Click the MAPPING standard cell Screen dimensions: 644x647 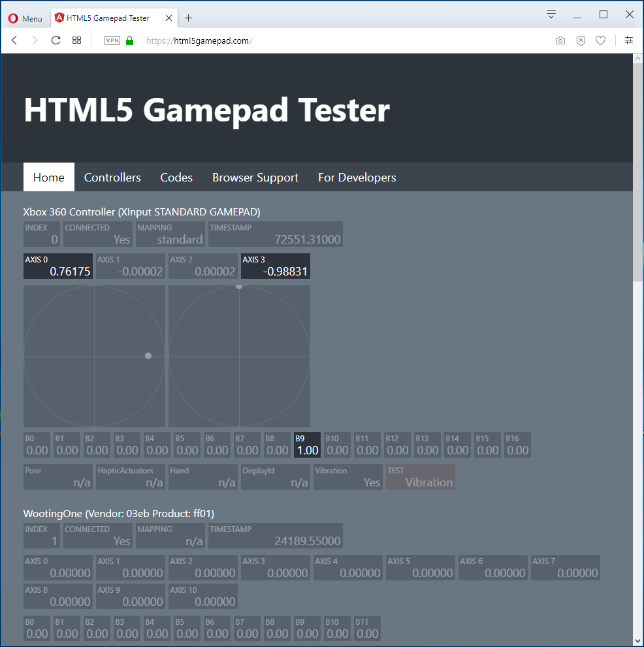pos(170,234)
